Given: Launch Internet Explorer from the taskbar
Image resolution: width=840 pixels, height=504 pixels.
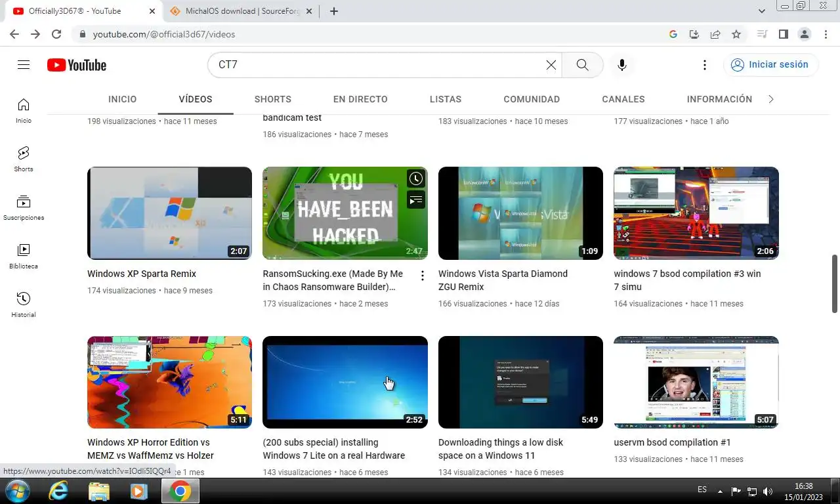Looking at the screenshot, I should click(58, 491).
